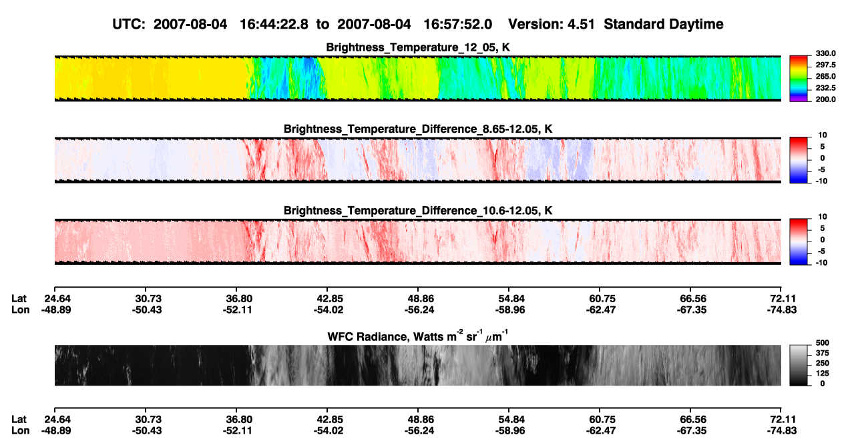Click the '375' tick on the WFC colorbar
Image resolution: width=868 pixels, height=445 pixels.
823,353
